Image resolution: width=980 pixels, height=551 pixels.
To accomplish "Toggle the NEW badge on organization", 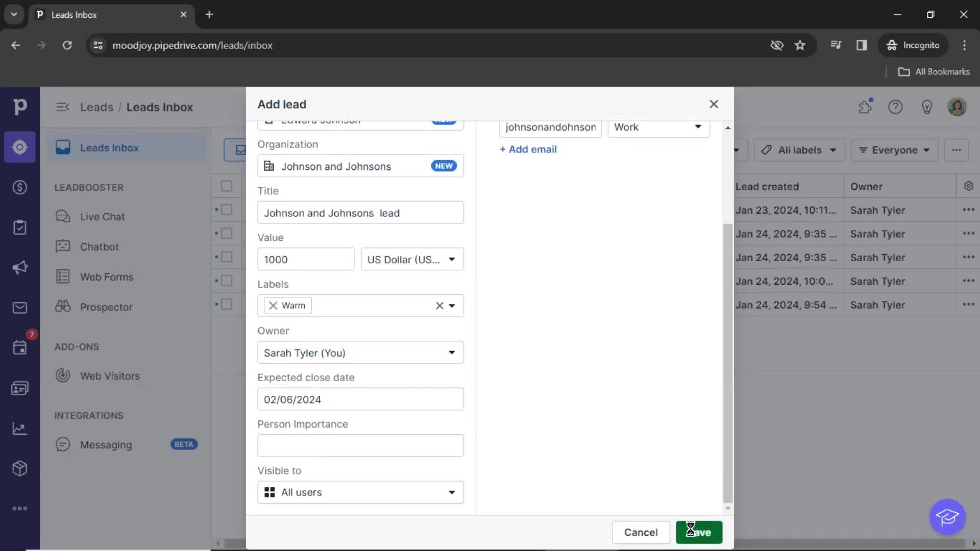I will pos(444,166).
